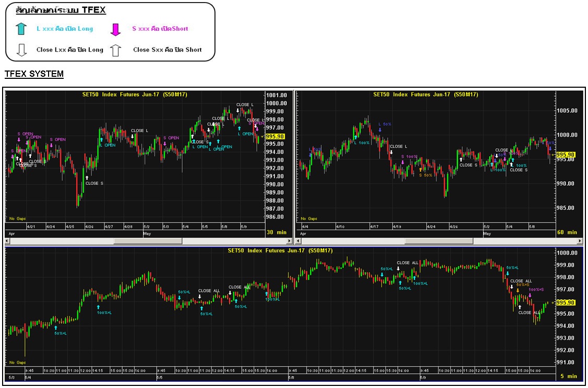
Task: Click the CLOSE S arrow below 4/26 low on 30 min chart
Action: [x=88, y=178]
